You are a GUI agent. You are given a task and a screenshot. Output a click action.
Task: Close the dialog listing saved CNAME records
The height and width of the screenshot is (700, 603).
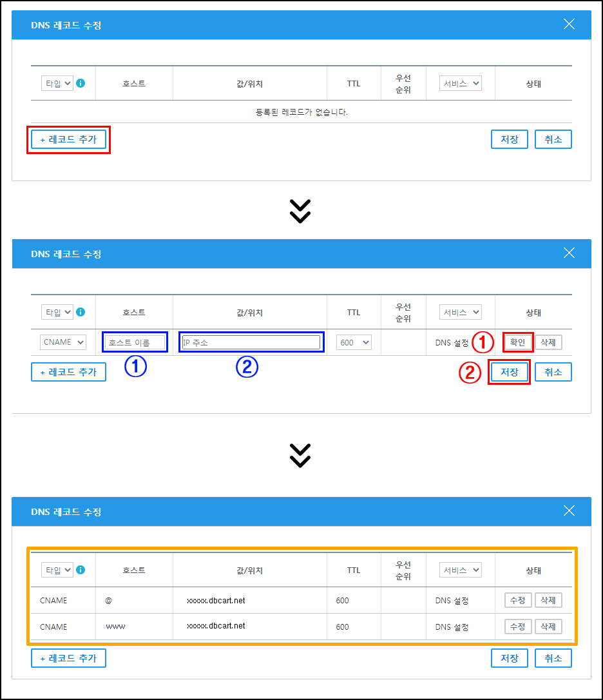point(569,511)
